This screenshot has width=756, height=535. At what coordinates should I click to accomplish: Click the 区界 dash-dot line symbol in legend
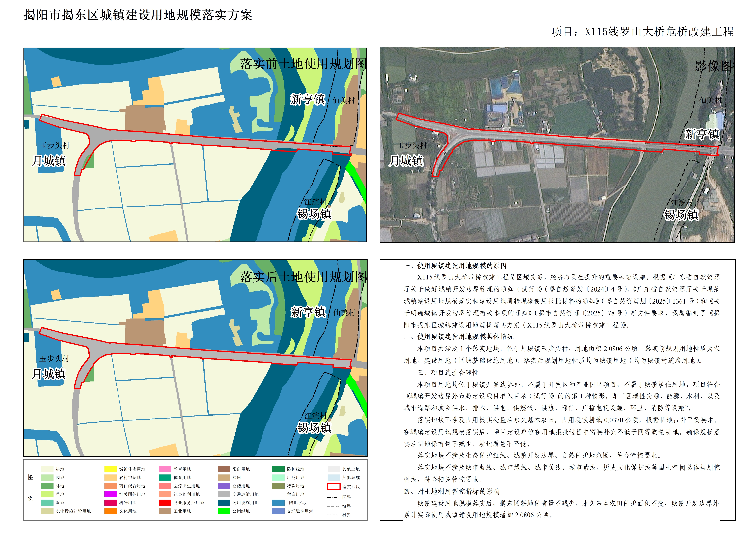(x=333, y=497)
